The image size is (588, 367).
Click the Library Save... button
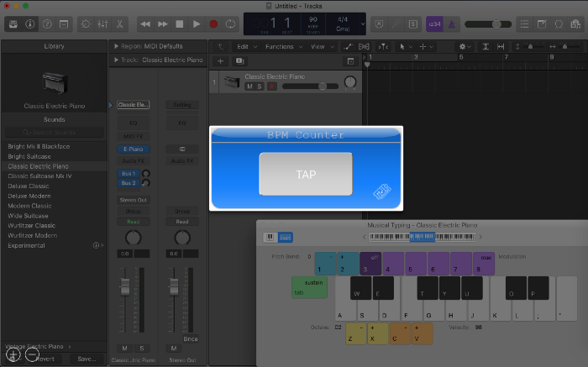pyautogui.click(x=87, y=359)
